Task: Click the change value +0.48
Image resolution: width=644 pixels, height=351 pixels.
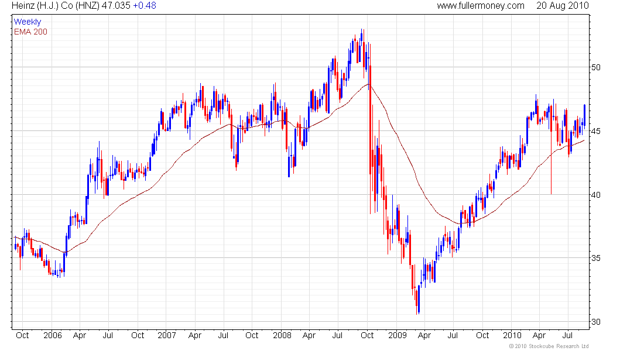Action: 145,6
